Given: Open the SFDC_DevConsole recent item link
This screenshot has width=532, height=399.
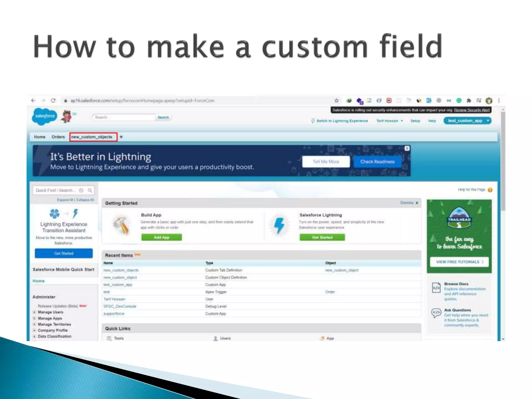Looking at the screenshot, I should [120, 307].
